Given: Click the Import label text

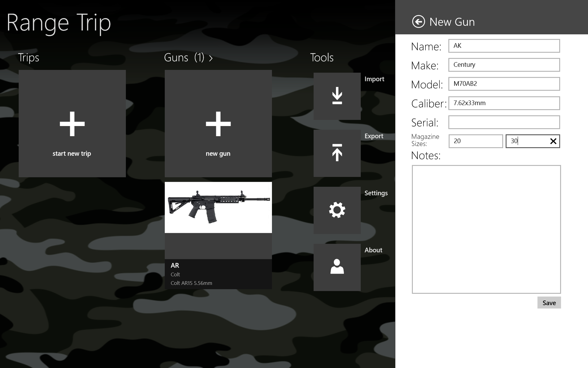Looking at the screenshot, I should 374,79.
